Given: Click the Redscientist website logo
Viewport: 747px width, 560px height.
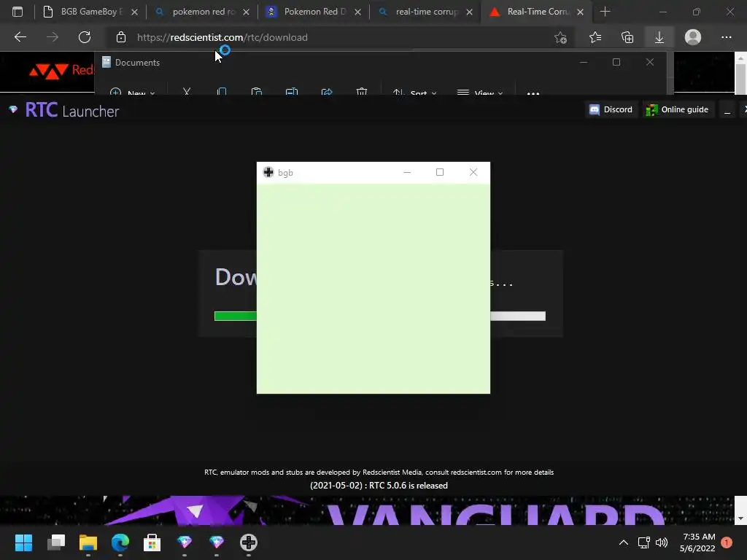Looking at the screenshot, I should tap(61, 71).
